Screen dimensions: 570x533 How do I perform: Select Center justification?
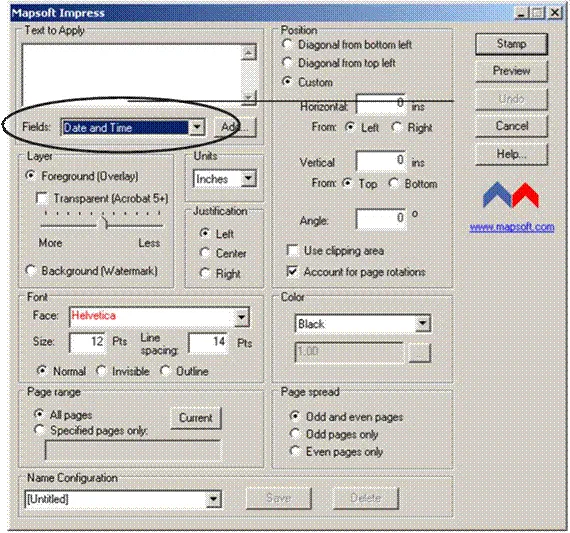(x=205, y=253)
